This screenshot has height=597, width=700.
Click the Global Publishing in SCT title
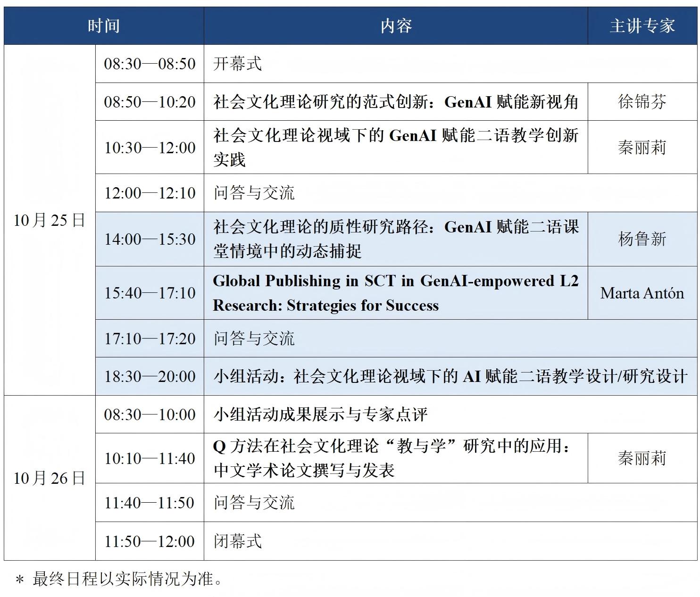click(x=395, y=293)
